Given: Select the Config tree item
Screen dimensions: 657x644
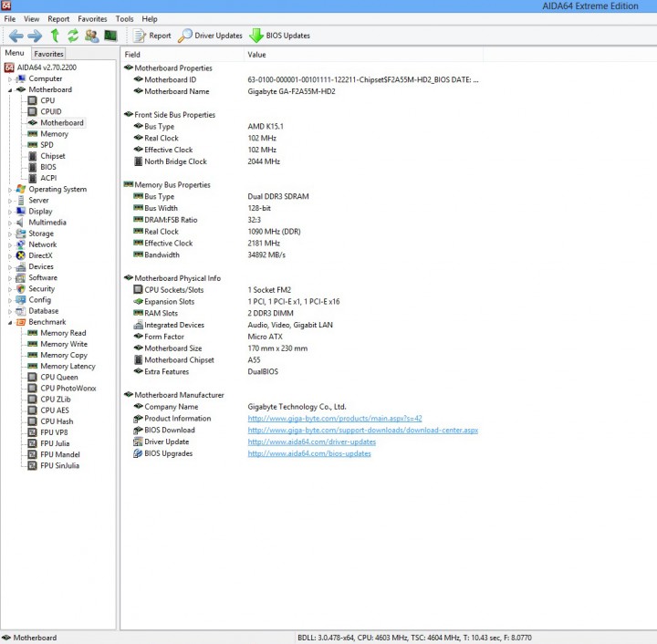Looking at the screenshot, I should (x=40, y=300).
